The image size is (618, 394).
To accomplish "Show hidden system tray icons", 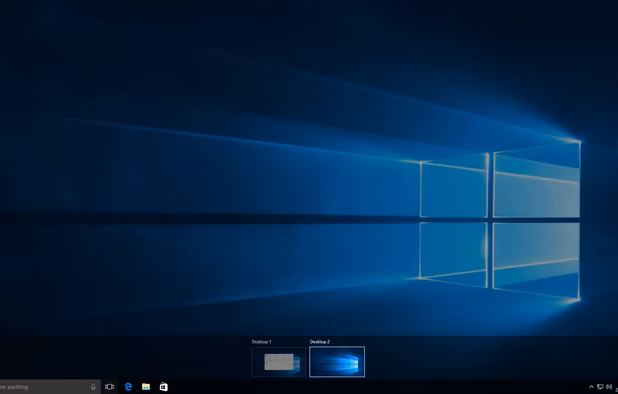I will point(591,387).
